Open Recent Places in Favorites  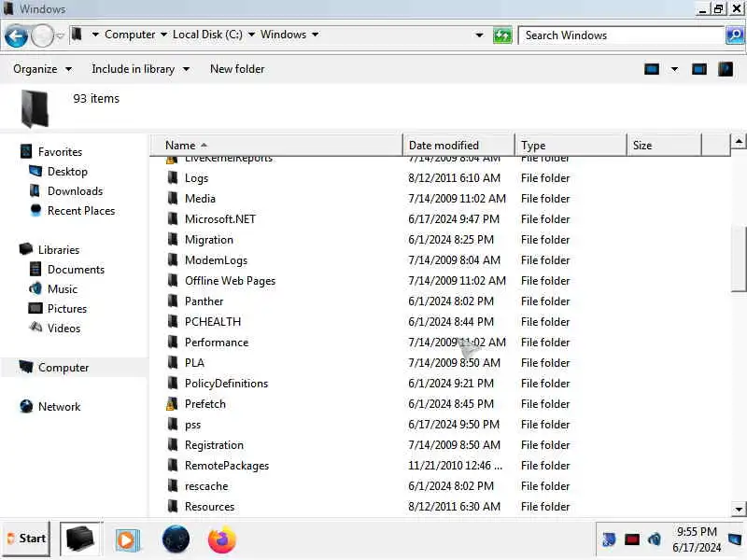click(81, 211)
